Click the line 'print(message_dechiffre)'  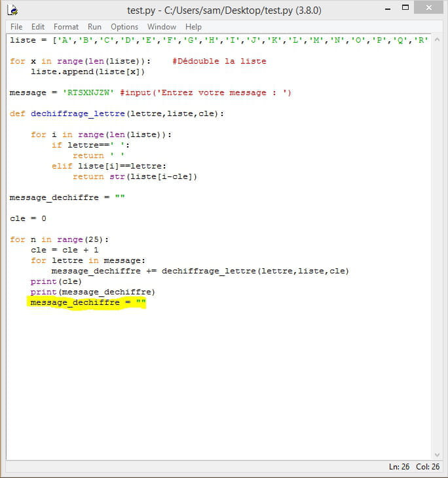93,292
